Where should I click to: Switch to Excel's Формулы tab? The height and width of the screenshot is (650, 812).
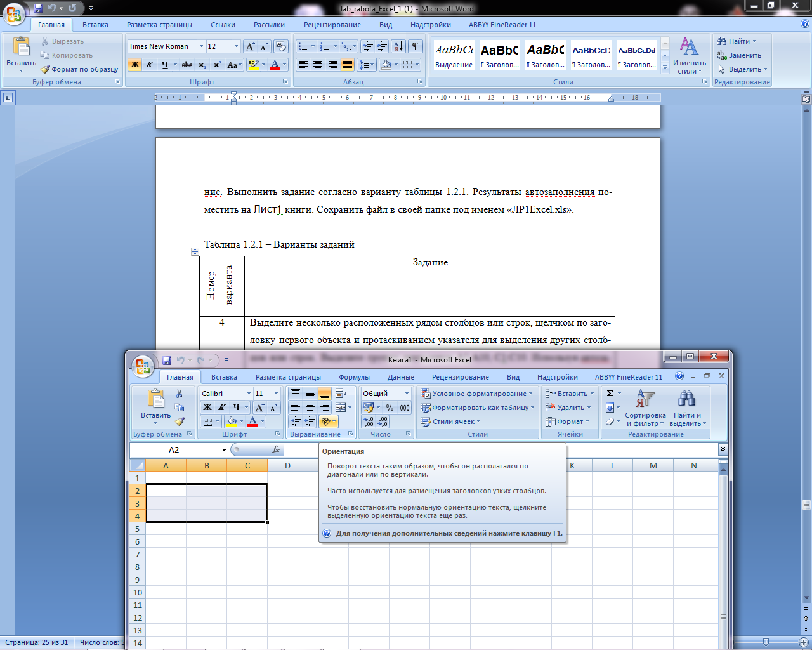[x=354, y=377]
